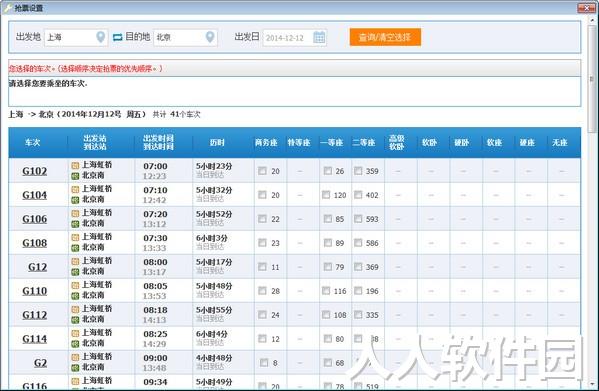Swap departure and destination stations icon
599x391 pixels.
coord(117,37)
